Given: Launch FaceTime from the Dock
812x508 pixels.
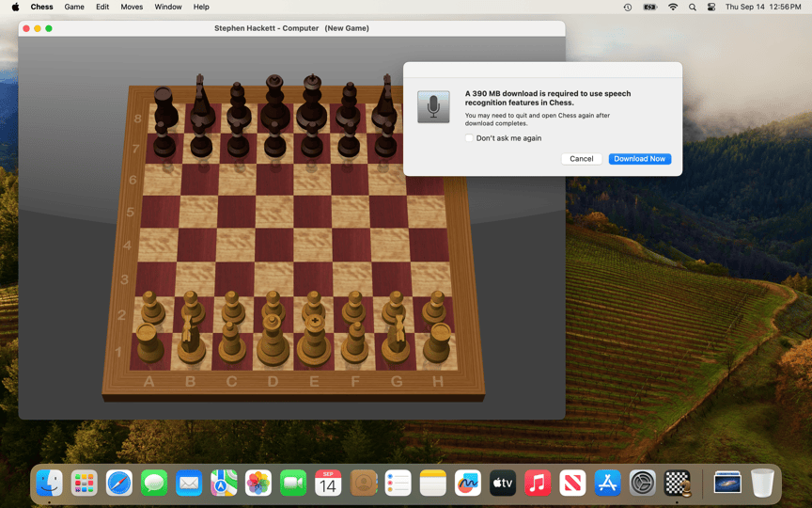Looking at the screenshot, I should [293, 484].
